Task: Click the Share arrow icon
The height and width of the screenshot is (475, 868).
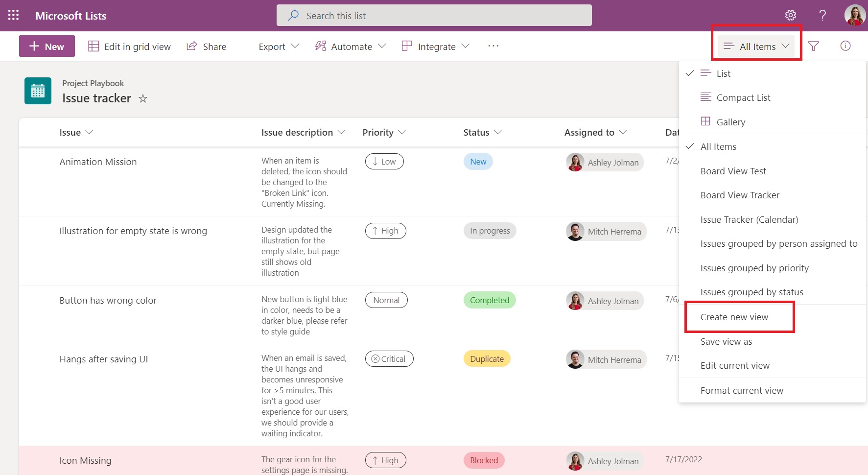Action: point(192,46)
